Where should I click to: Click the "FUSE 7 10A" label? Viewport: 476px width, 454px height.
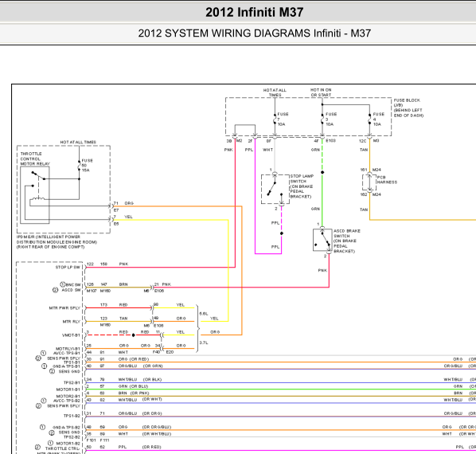point(283,119)
